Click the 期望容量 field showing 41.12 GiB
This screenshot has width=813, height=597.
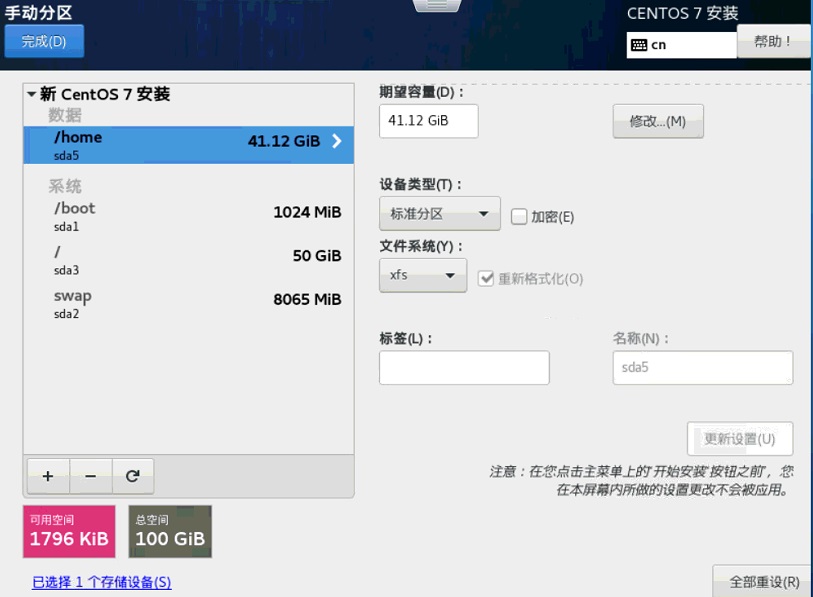(x=428, y=121)
